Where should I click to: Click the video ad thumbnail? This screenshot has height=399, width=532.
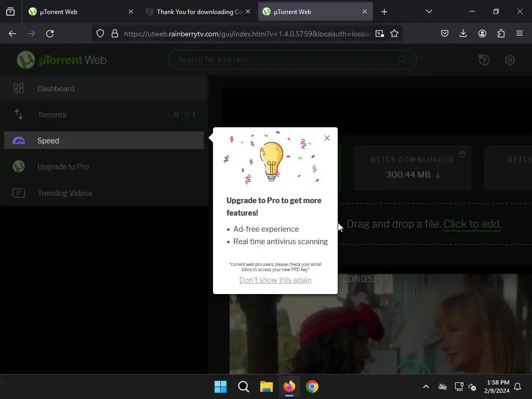coord(380,324)
